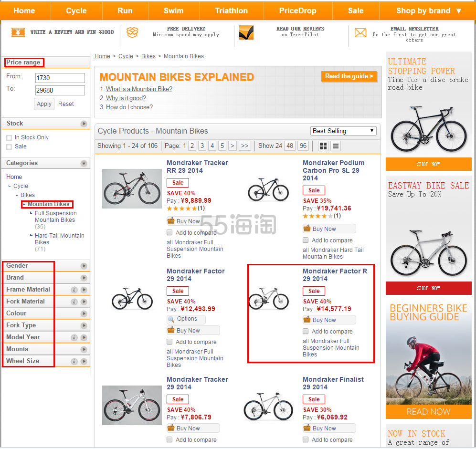The image size is (476, 449).
Task: Open the Mondraker Tracker RR 29 thumbnail
Action: click(x=132, y=188)
